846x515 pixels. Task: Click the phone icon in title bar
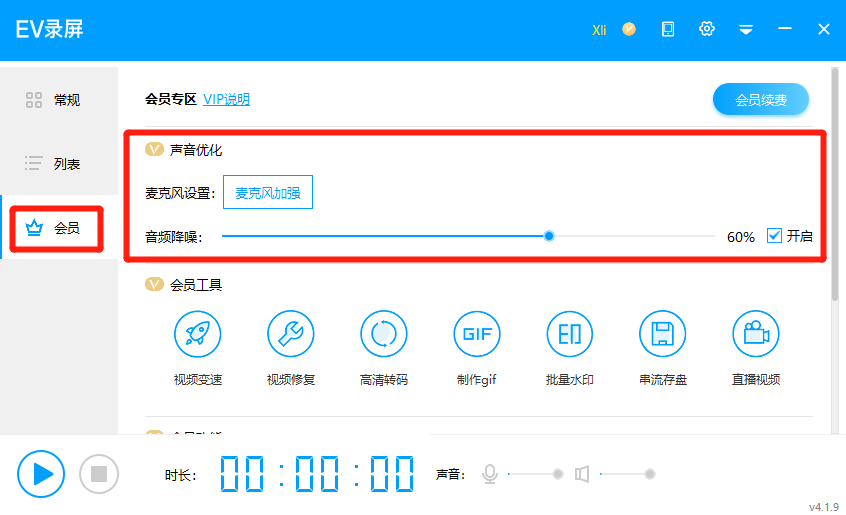click(x=668, y=29)
